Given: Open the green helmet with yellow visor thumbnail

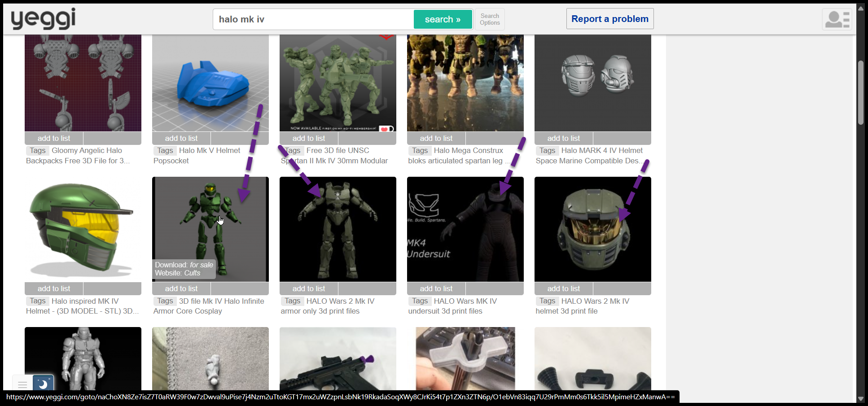Looking at the screenshot, I should (83, 229).
